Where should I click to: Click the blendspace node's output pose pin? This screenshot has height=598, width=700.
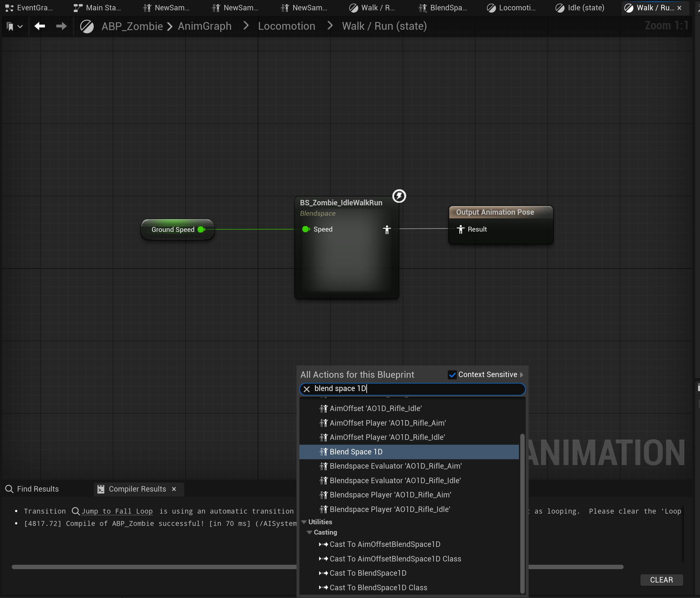(x=387, y=229)
